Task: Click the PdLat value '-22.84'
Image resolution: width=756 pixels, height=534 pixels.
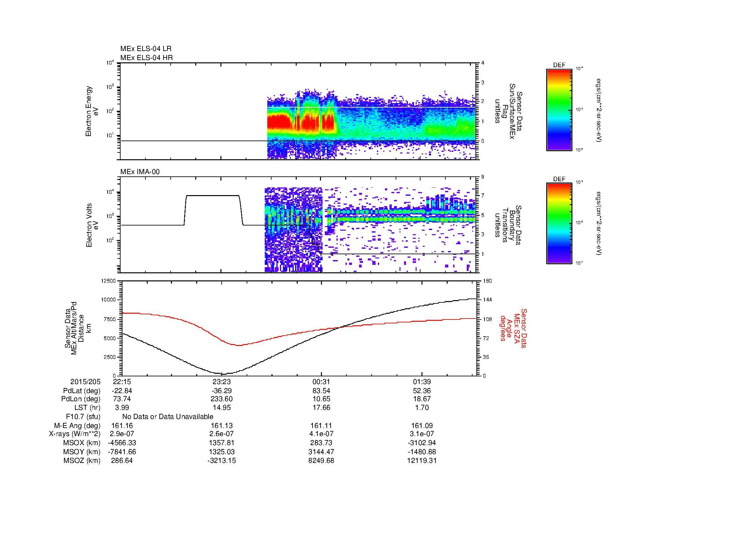Action: 122,391
